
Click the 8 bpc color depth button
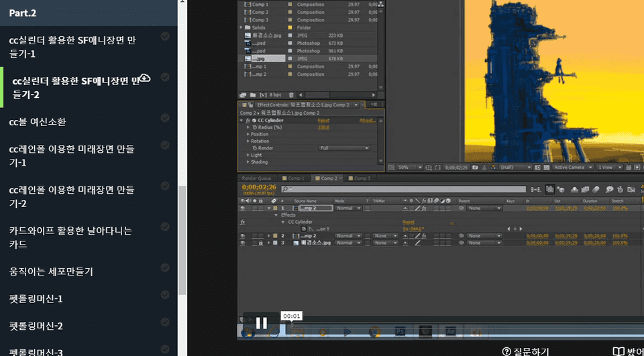point(275,95)
